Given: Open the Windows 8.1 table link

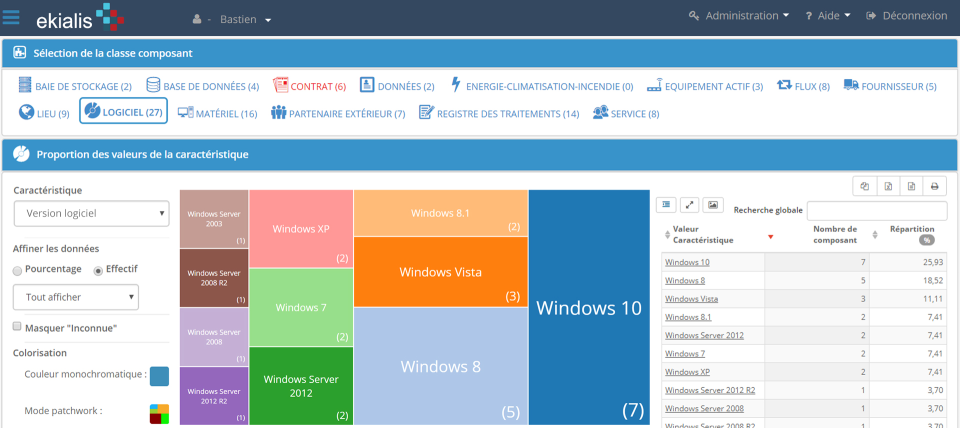Looking at the screenshot, I should [688, 317].
